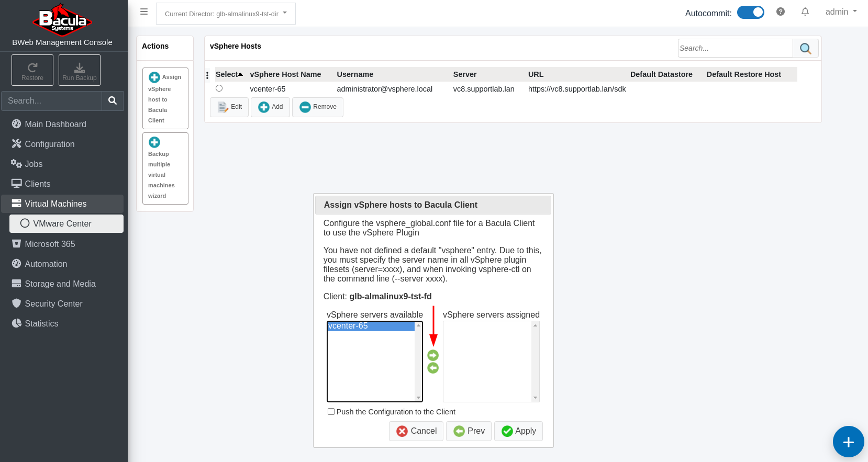Focus the sidebar Search field
Viewport: 868px width, 462px height.
point(51,100)
